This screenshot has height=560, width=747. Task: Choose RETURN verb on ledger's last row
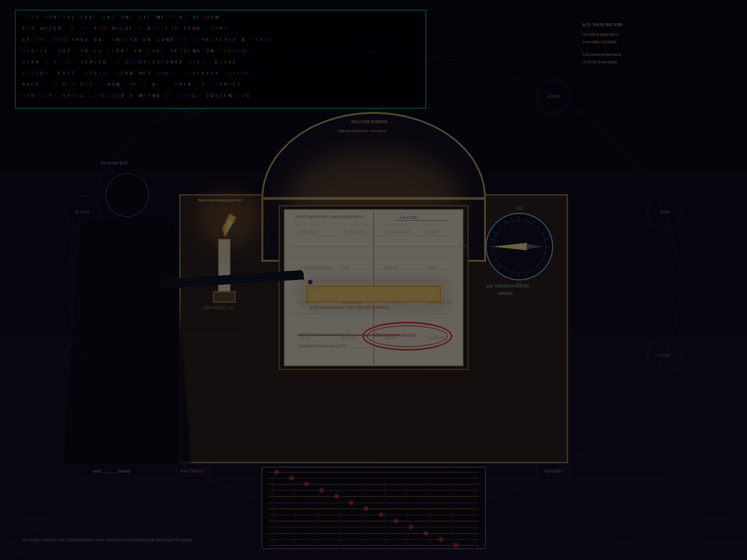coord(349,338)
